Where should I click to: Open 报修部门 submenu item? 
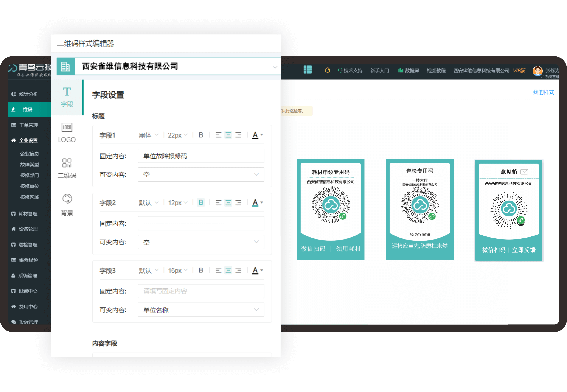(30, 175)
